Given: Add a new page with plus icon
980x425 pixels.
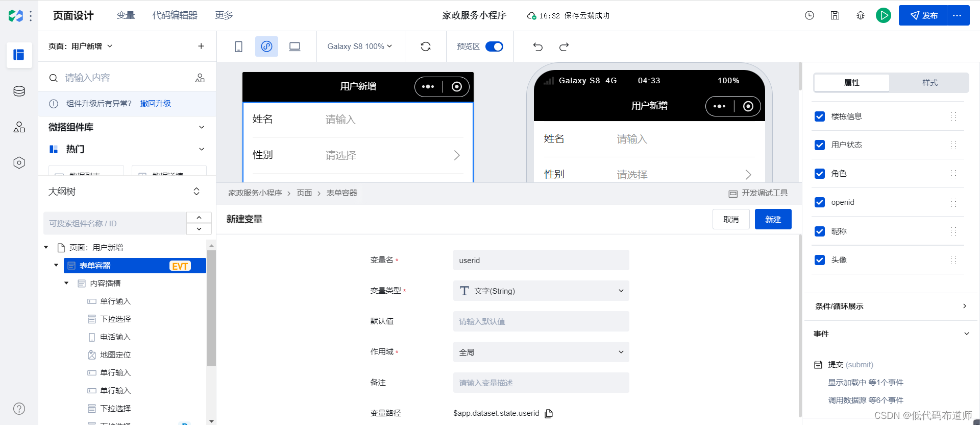Looking at the screenshot, I should [201, 46].
